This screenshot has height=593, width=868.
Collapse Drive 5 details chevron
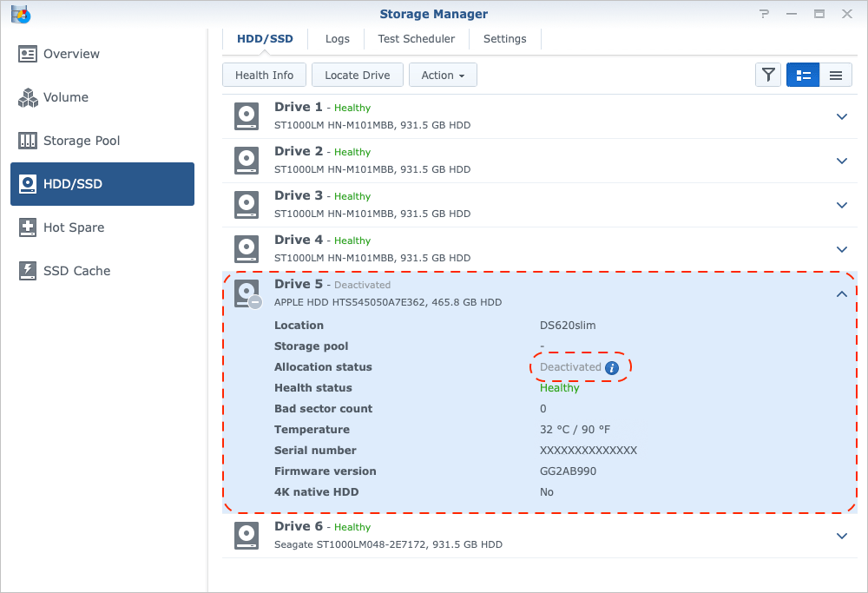pyautogui.click(x=841, y=293)
